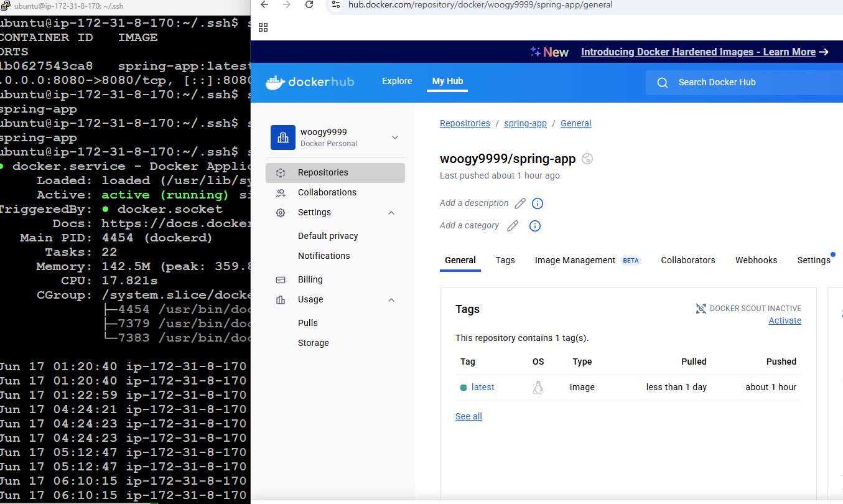Click Activate Docker Scout link
The height and width of the screenshot is (504, 843).
(785, 320)
